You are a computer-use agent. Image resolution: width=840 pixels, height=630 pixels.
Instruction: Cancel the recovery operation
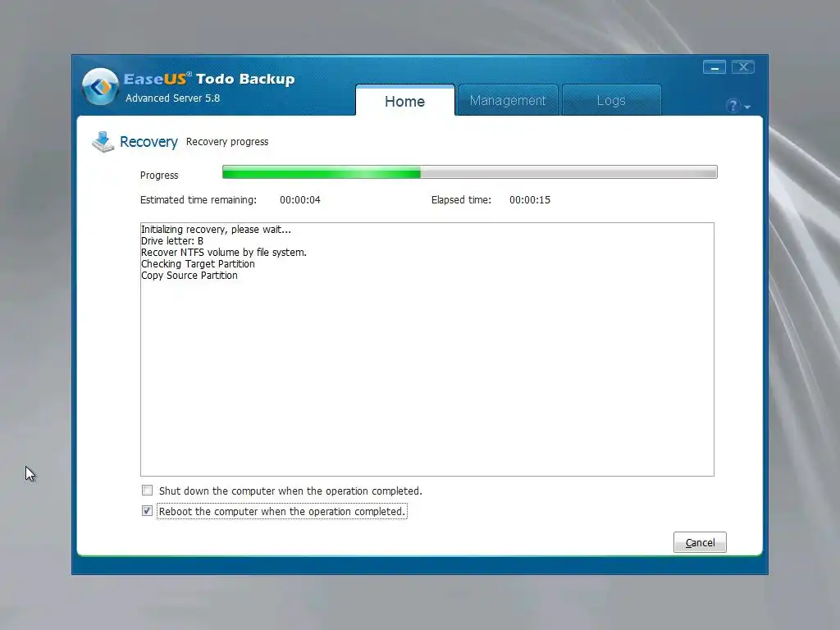point(700,542)
